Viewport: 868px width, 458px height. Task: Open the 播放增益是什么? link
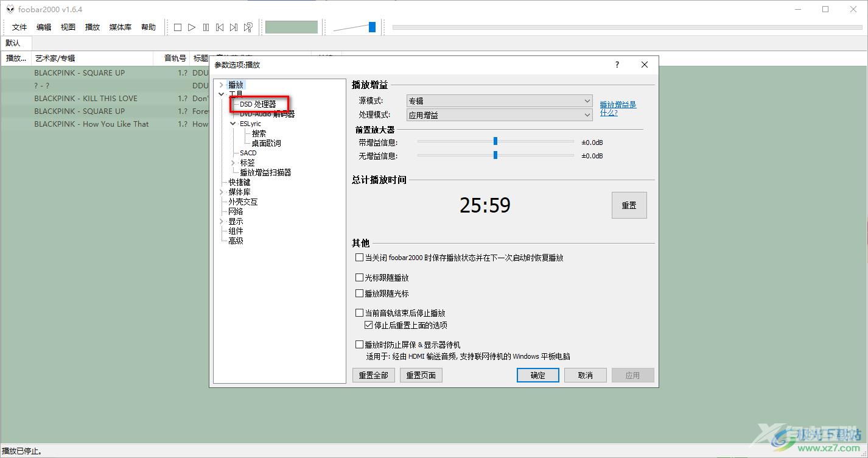pos(618,108)
